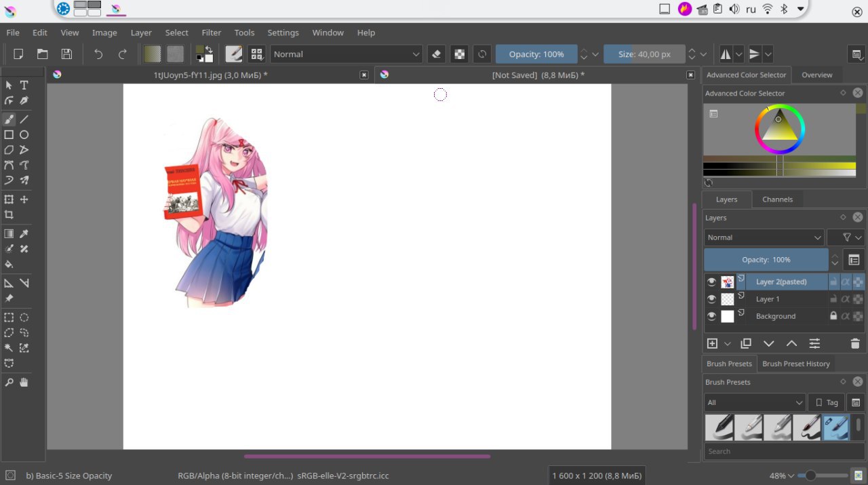The image size is (868, 485).
Task: Select the Assistant tool
Action: click(x=9, y=283)
